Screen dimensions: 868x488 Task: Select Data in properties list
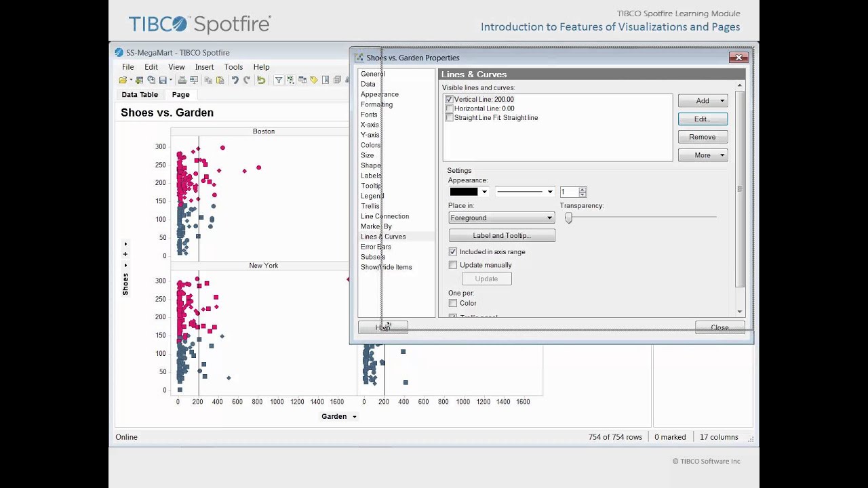[368, 84]
